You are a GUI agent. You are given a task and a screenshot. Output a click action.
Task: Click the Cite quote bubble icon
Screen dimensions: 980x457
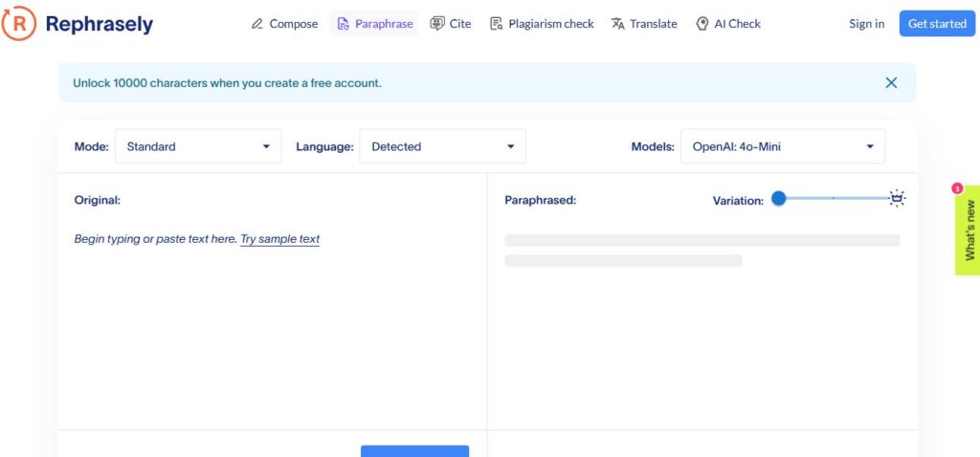coord(436,24)
